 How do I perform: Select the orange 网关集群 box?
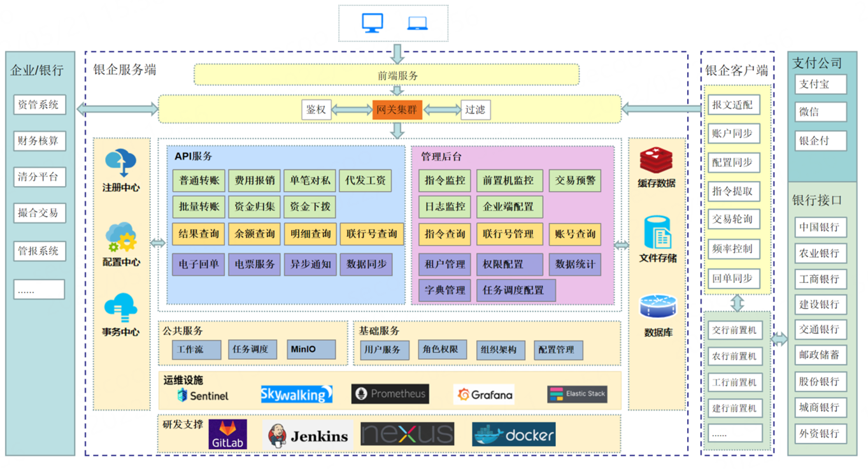click(397, 110)
